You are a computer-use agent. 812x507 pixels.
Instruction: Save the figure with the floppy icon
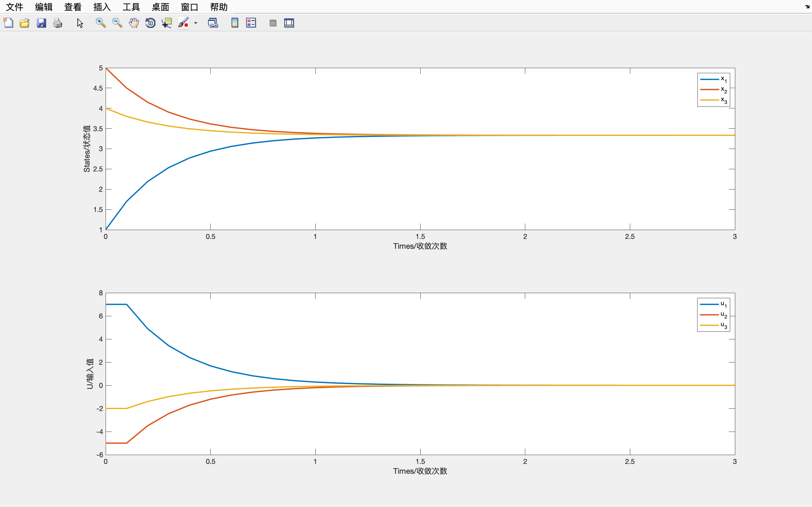point(41,23)
